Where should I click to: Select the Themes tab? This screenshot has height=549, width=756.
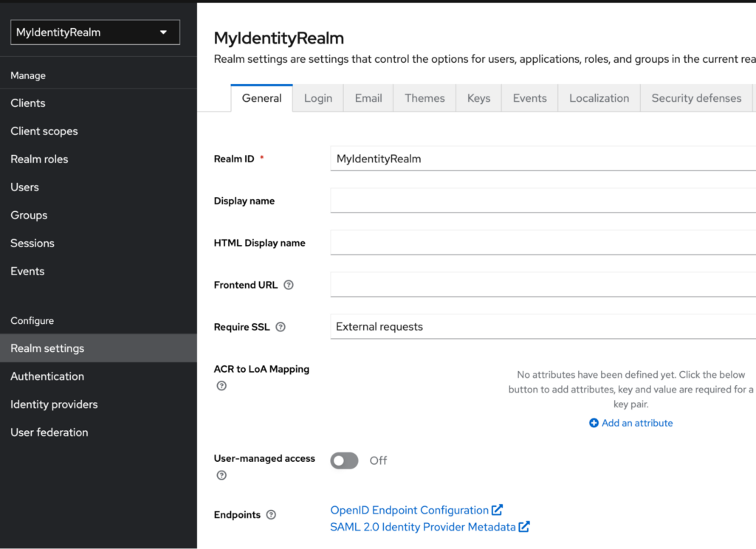point(425,98)
